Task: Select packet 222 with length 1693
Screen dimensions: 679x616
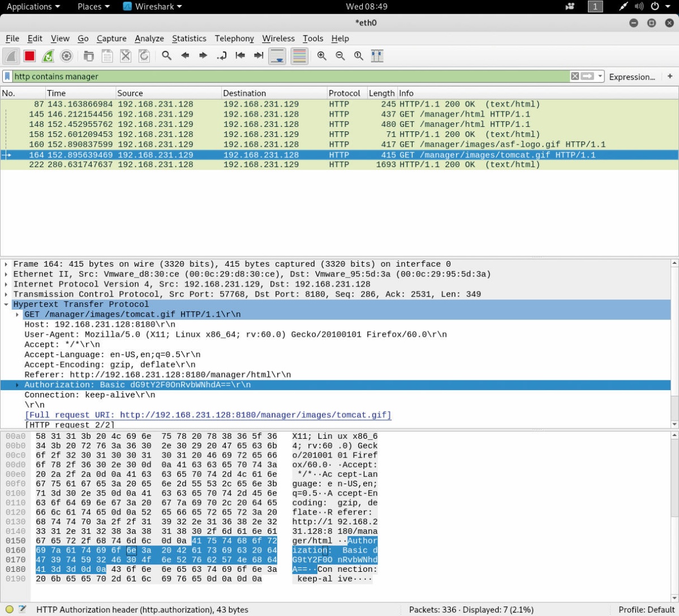Action: (x=339, y=165)
